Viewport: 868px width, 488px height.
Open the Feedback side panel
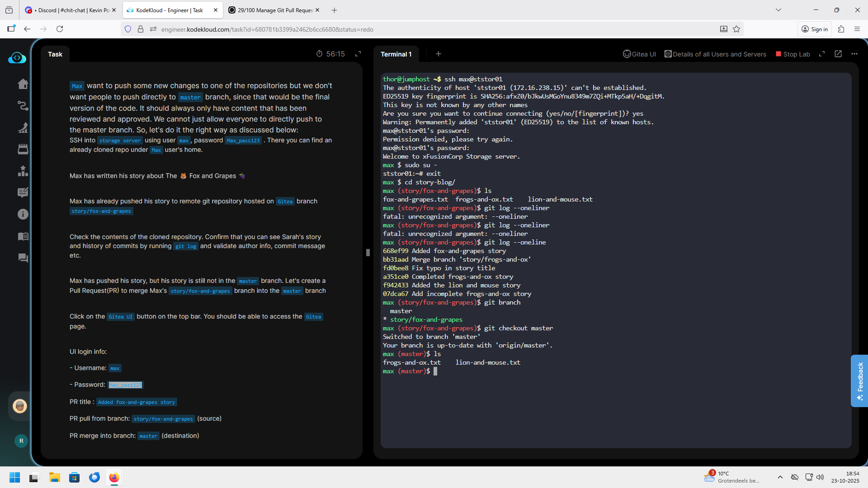click(859, 380)
